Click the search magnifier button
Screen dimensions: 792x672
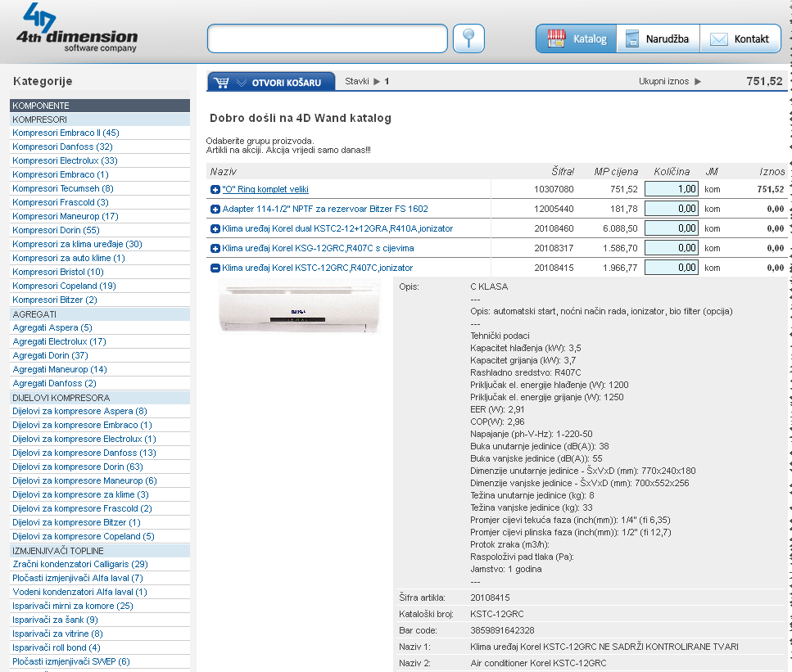point(468,38)
